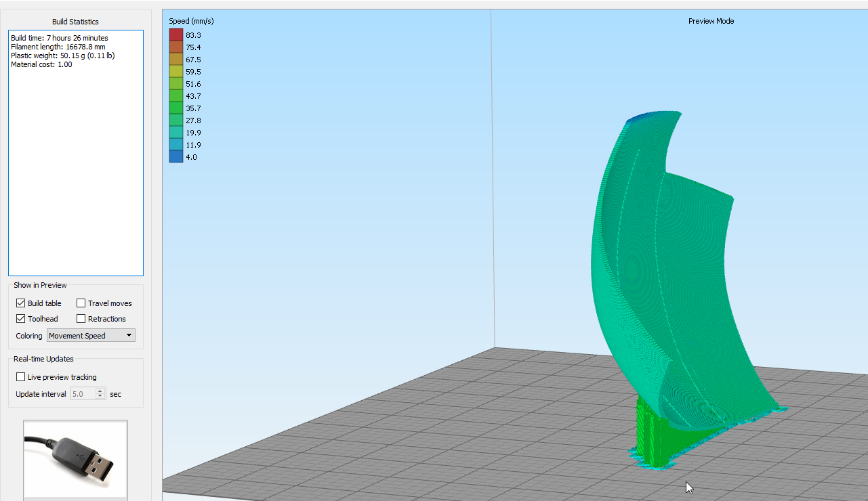The height and width of the screenshot is (501, 868).
Task: Click the 51.6 speed color swatch
Action: click(x=176, y=84)
